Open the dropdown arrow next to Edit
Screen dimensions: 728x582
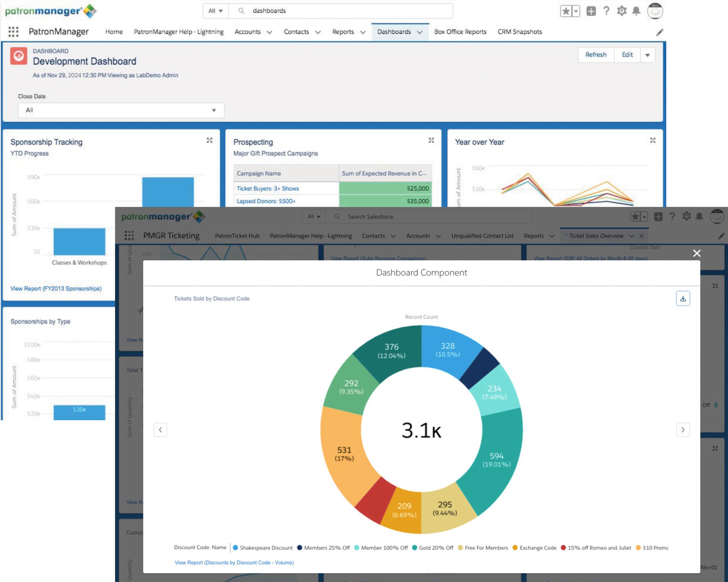coord(647,55)
